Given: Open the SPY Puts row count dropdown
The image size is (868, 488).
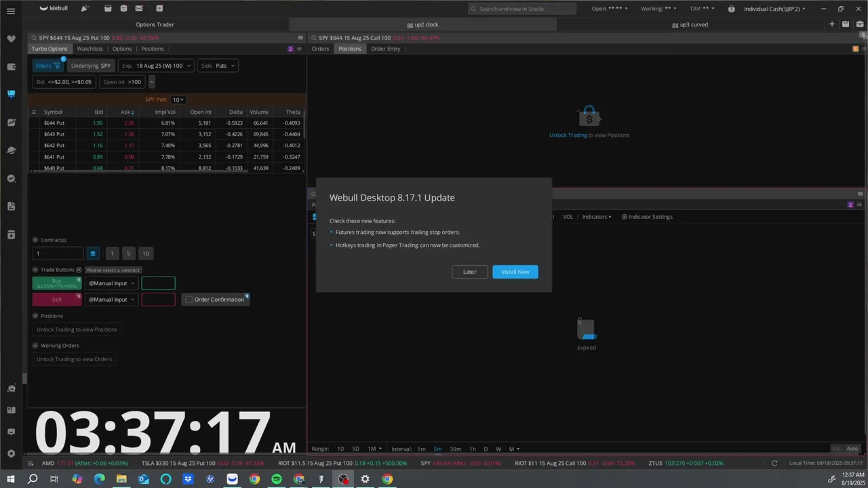Looking at the screenshot, I should tap(178, 100).
